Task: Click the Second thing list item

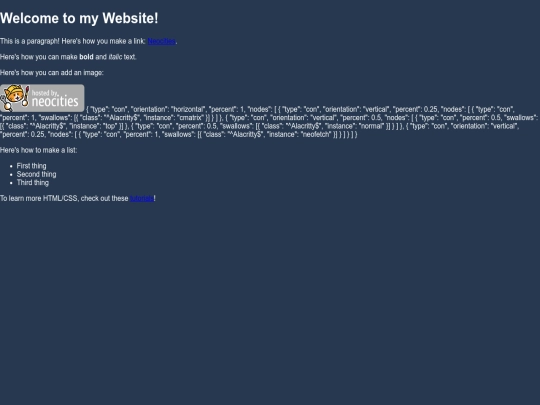Action: click(37, 174)
